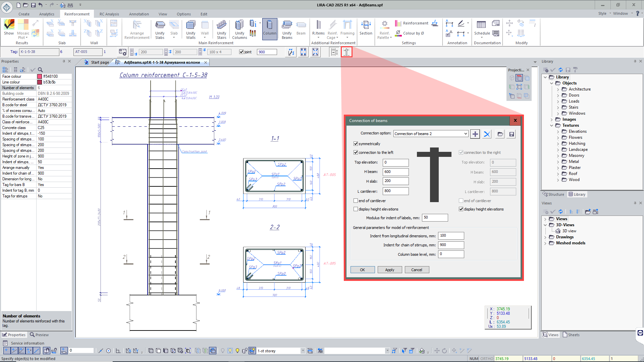Toggle the symmetrically checkbox
The width and height of the screenshot is (644, 362).
coord(356,144)
